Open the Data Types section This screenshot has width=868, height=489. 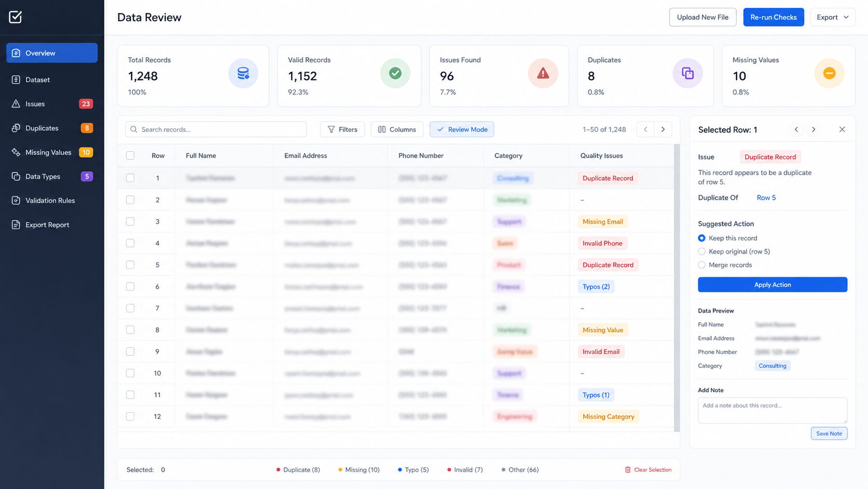tap(52, 176)
